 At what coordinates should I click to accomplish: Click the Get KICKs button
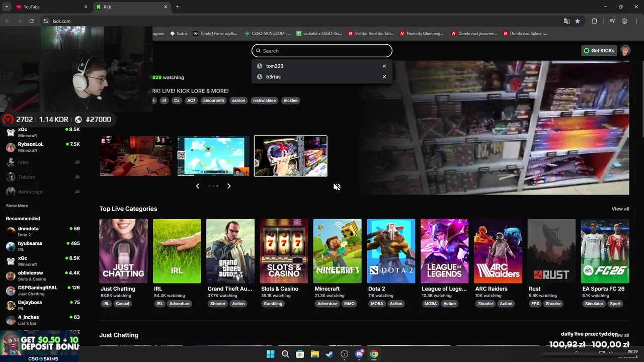tap(599, 51)
